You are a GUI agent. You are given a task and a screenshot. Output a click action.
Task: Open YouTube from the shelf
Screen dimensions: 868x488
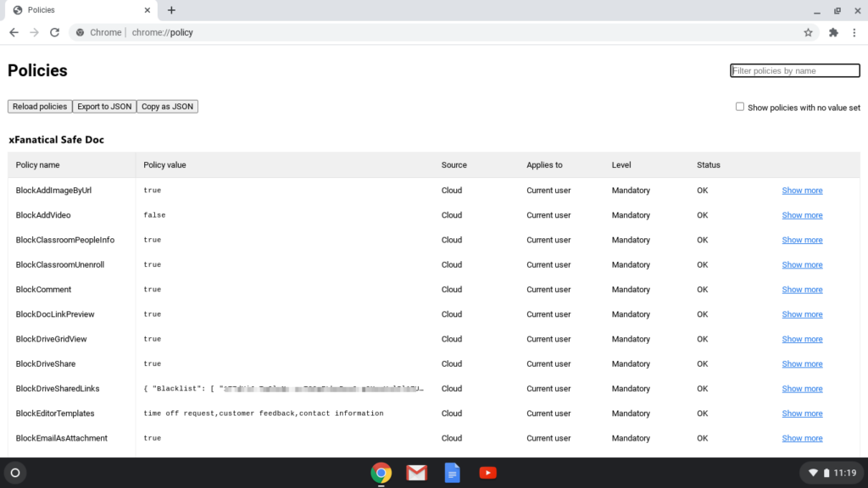click(487, 473)
